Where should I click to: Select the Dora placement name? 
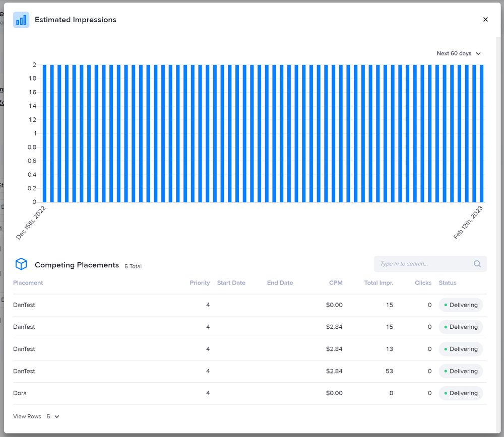pyautogui.click(x=20, y=393)
